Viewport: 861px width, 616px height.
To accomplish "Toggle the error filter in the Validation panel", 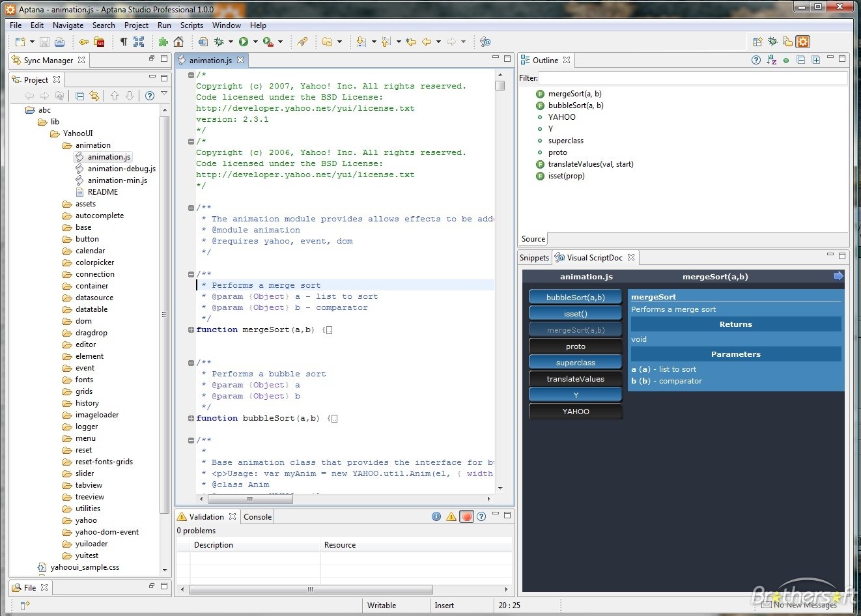I will tap(467, 516).
